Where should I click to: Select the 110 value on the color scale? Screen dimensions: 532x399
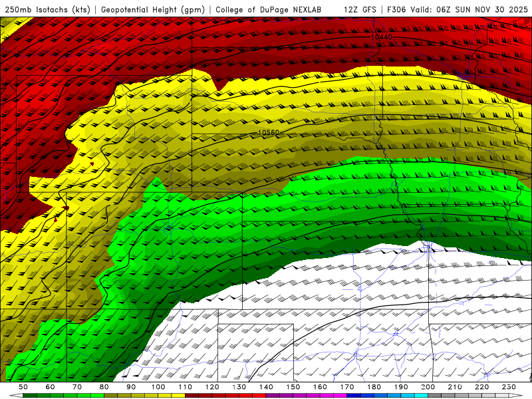[186, 387]
